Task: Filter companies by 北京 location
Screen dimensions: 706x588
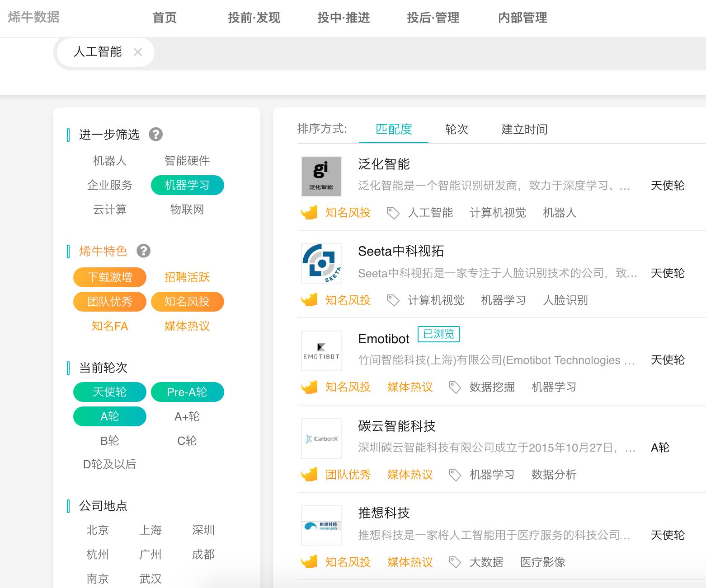Action: coord(98,530)
